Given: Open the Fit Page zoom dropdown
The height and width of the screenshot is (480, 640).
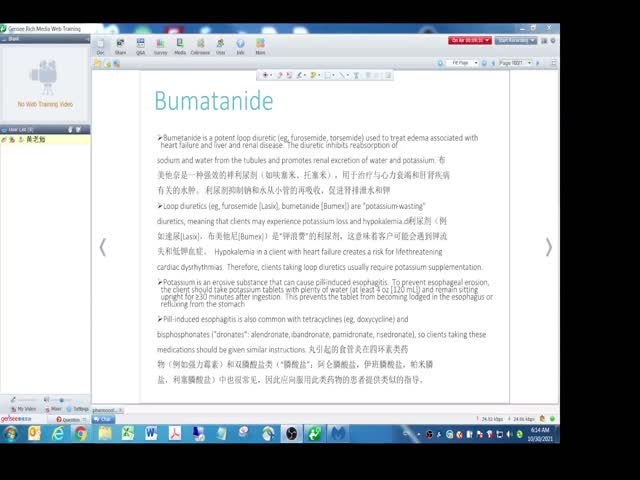Looking at the screenshot, I should click(x=462, y=63).
